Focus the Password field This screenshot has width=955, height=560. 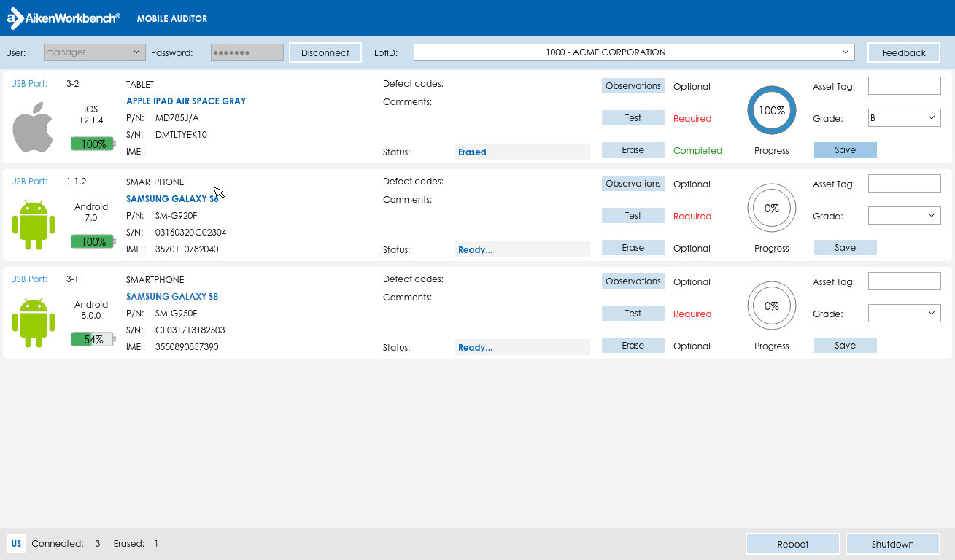[x=247, y=52]
